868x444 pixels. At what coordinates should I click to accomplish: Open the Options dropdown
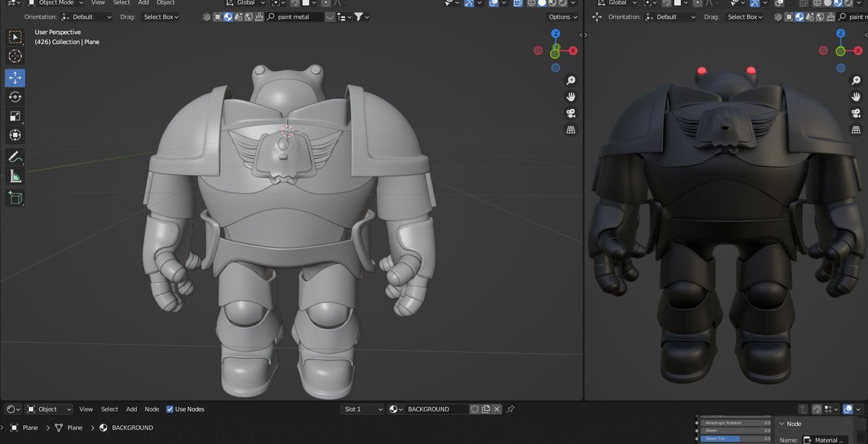point(562,17)
